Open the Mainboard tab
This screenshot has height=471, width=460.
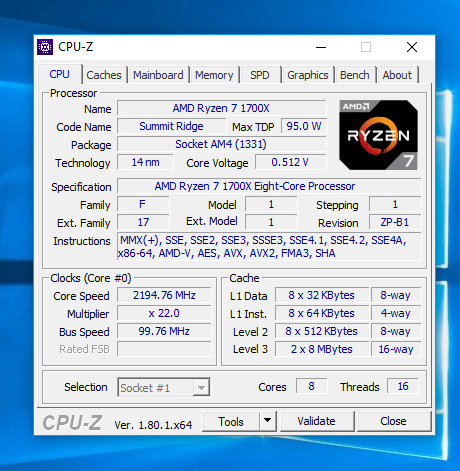click(158, 75)
